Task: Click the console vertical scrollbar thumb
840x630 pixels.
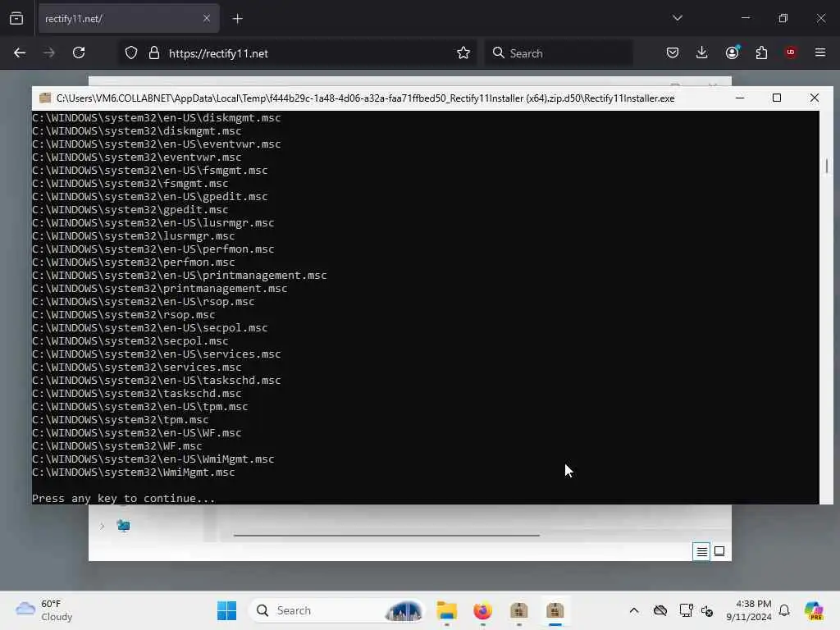Action: (x=827, y=166)
